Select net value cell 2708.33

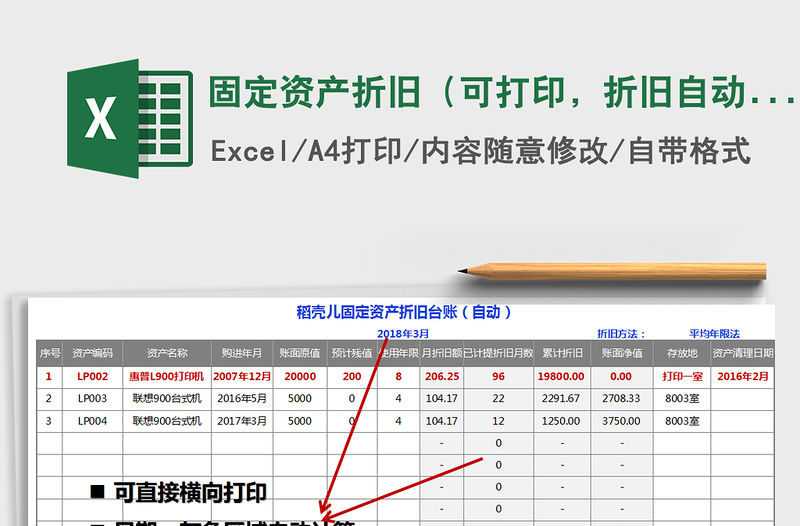621,398
